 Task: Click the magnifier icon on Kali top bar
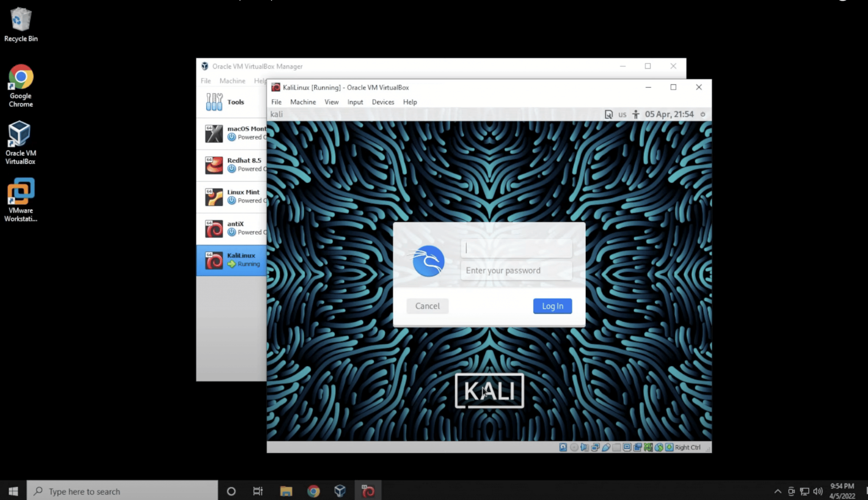coord(609,114)
